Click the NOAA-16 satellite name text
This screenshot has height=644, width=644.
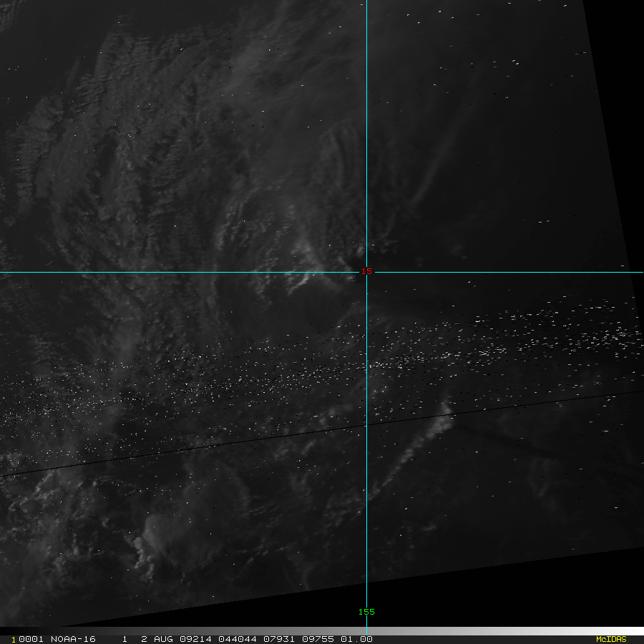73,639
